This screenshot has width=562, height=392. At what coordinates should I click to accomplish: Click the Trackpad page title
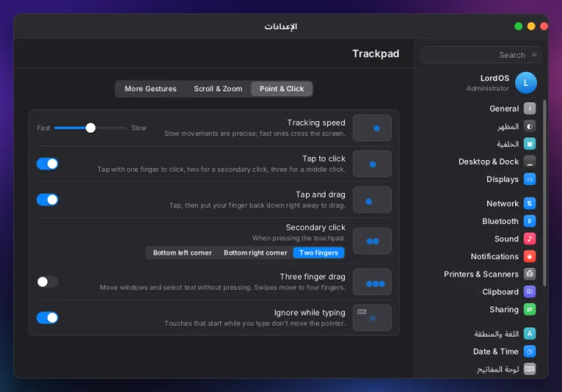(375, 53)
